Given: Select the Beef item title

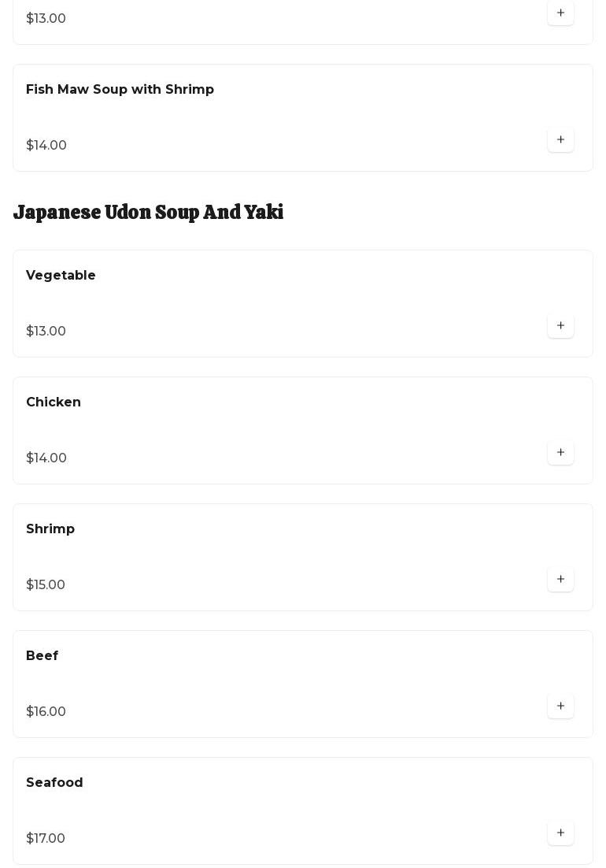Looking at the screenshot, I should (42, 656).
